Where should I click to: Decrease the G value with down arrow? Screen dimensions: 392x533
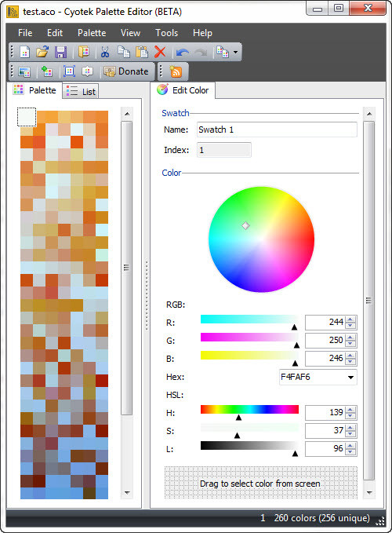[350, 344]
